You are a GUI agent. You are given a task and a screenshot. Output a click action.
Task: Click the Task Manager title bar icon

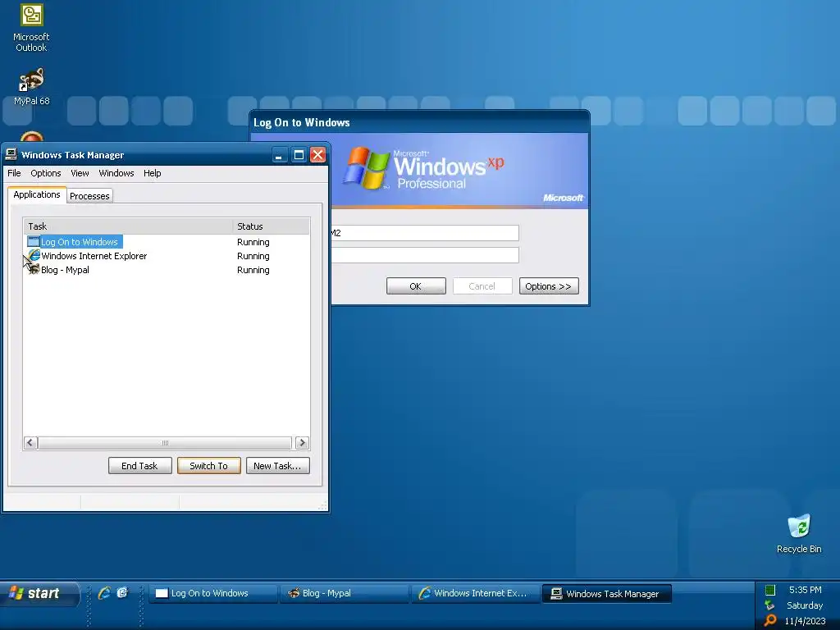point(11,155)
